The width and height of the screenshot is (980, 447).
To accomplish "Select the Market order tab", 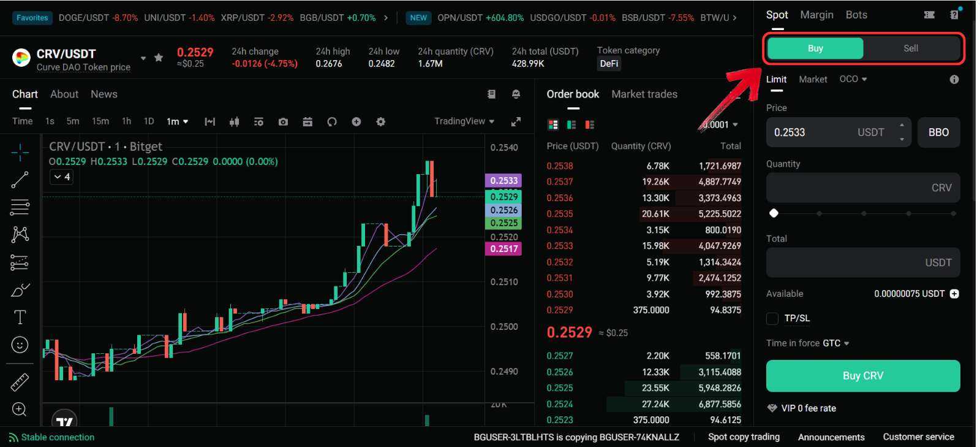I will tap(813, 80).
